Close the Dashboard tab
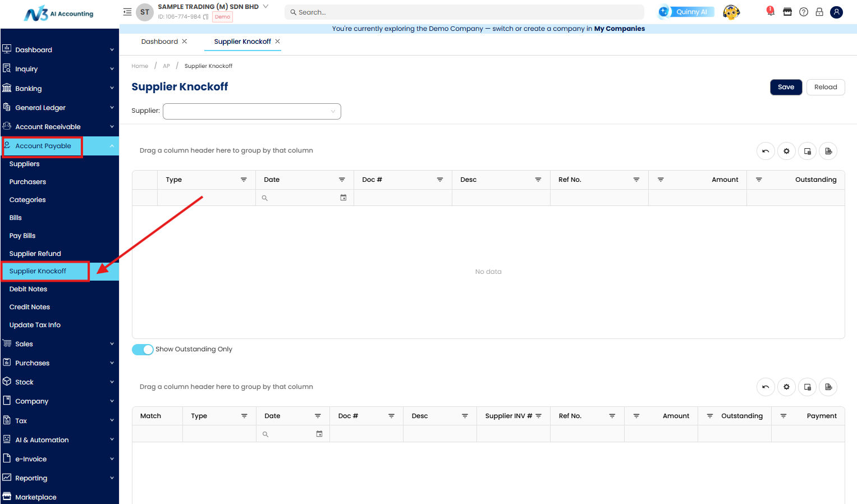 (x=184, y=42)
